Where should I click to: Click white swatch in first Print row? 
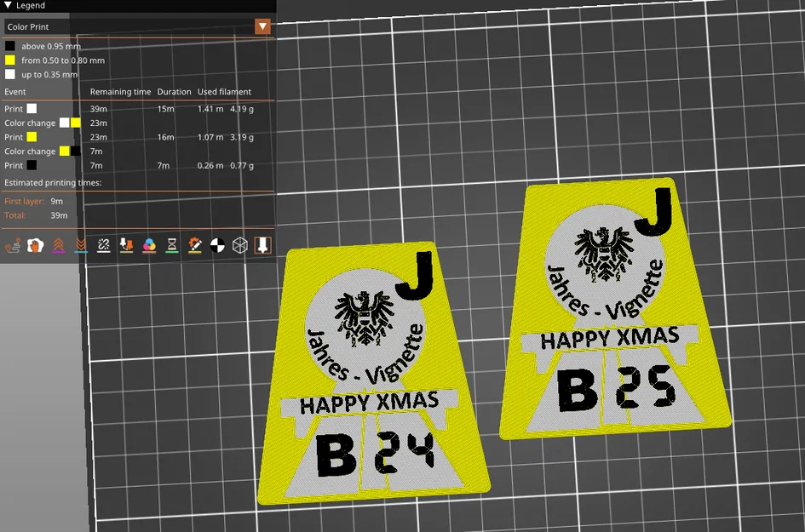pos(32,109)
